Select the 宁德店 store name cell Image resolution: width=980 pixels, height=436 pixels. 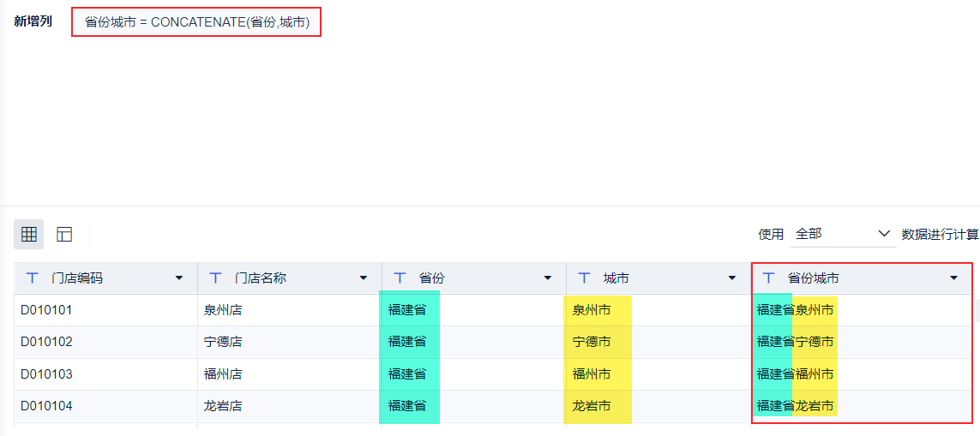point(223,342)
